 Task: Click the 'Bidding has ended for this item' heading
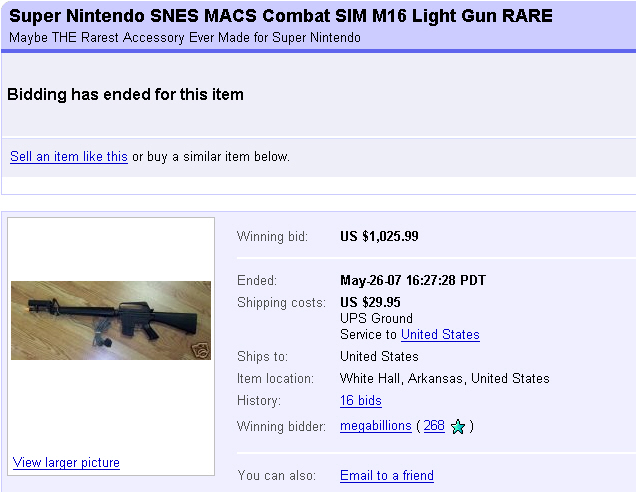tap(125, 95)
